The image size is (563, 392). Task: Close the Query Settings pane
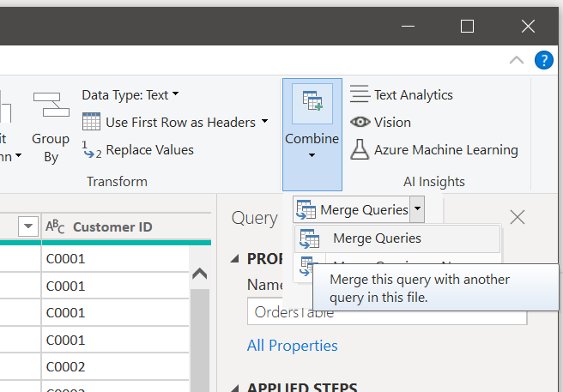(518, 217)
